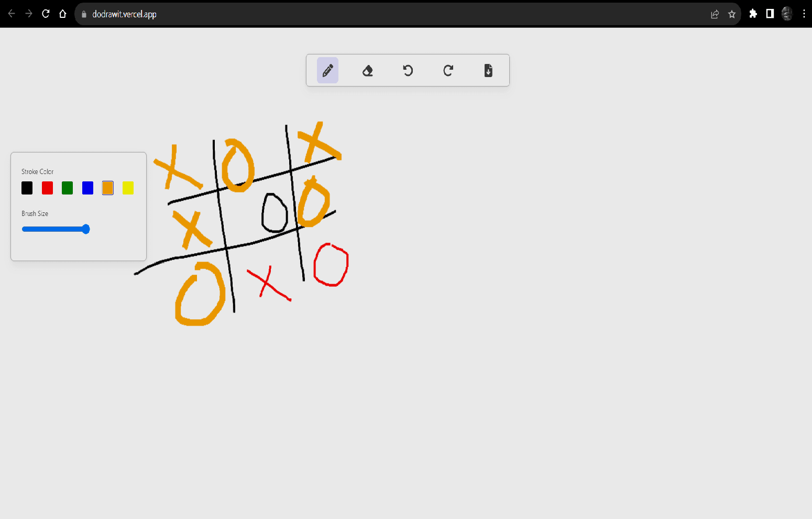
Task: Select the blue stroke color
Action: pyautogui.click(x=87, y=188)
